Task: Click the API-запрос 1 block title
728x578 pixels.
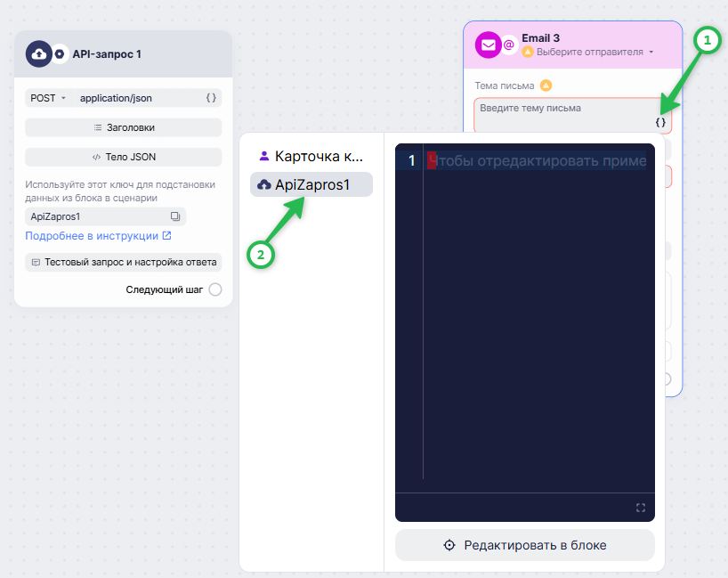Action: tap(107, 54)
